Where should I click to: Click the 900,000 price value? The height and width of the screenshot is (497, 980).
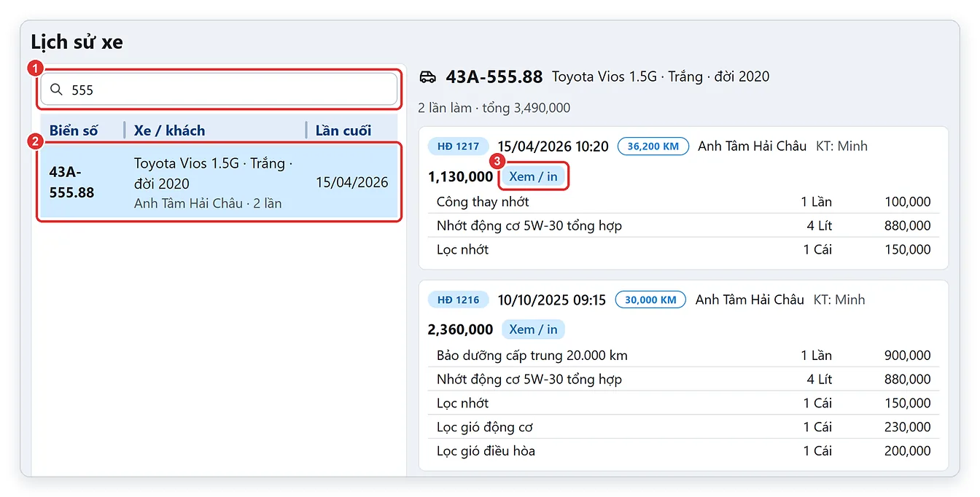click(907, 356)
